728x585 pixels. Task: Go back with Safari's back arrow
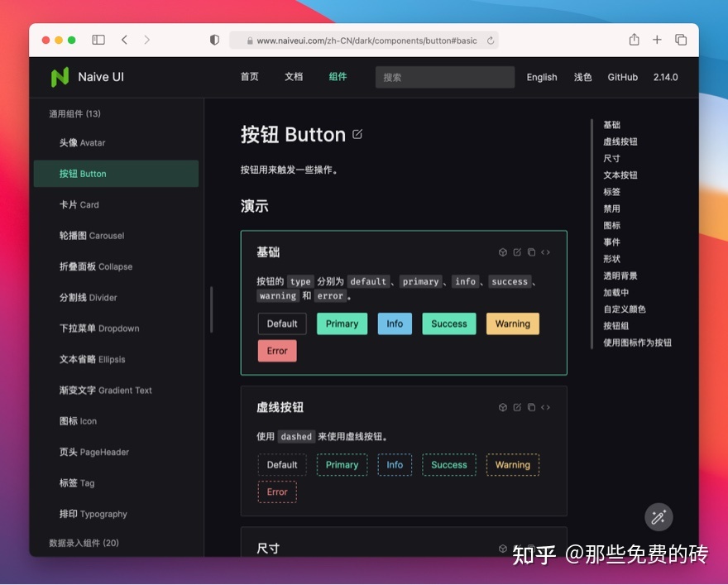point(124,40)
